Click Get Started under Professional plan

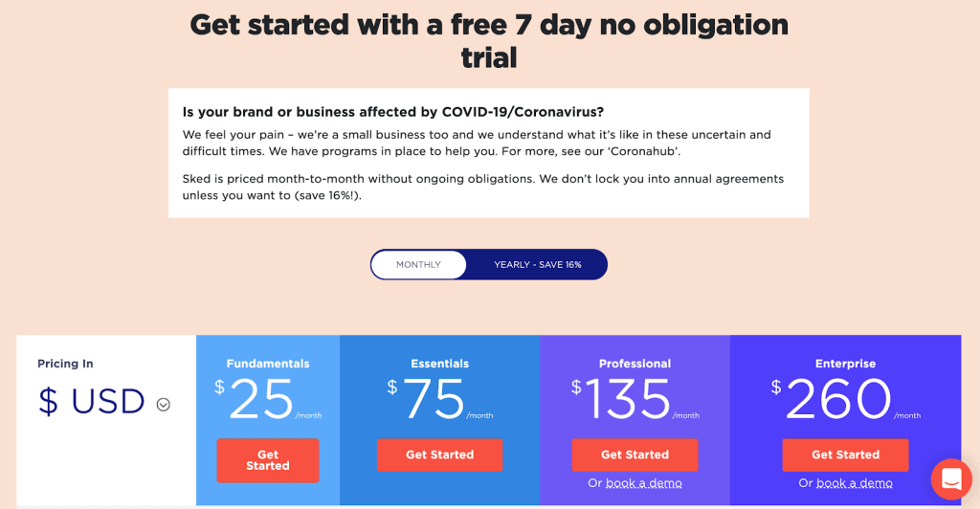coord(635,454)
